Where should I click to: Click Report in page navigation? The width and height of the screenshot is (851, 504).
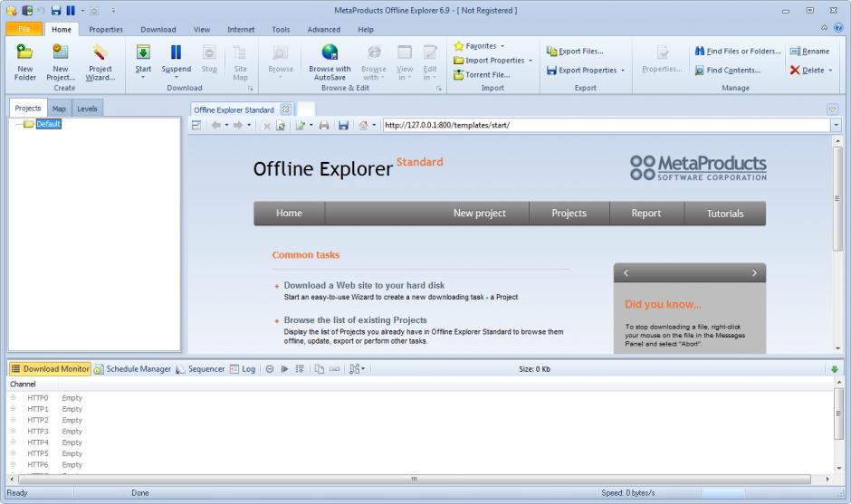pos(645,214)
